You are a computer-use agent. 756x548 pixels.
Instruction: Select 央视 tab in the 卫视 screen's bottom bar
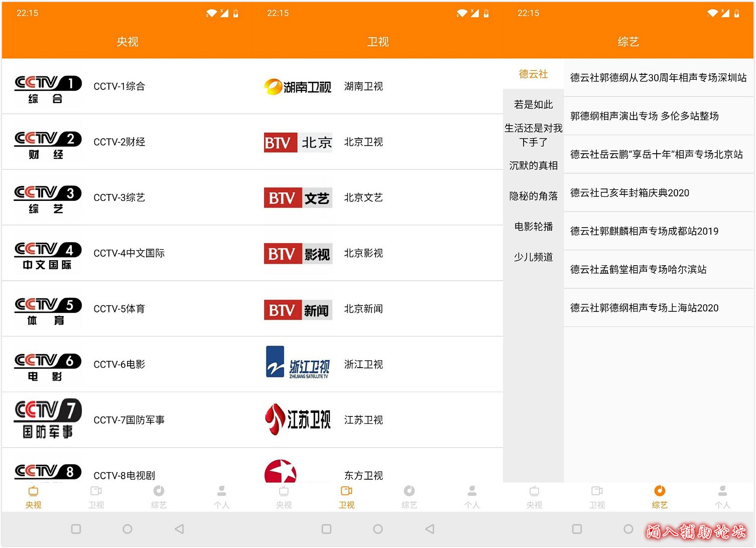click(284, 497)
